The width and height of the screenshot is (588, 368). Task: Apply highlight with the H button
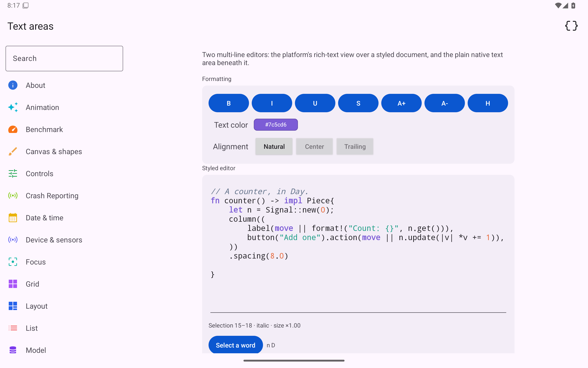488,103
